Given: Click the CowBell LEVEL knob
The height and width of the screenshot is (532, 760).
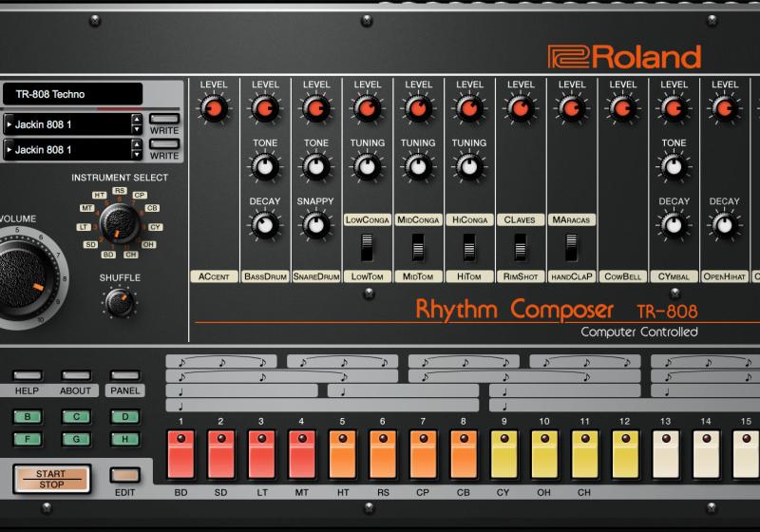Looking at the screenshot, I should [x=623, y=108].
